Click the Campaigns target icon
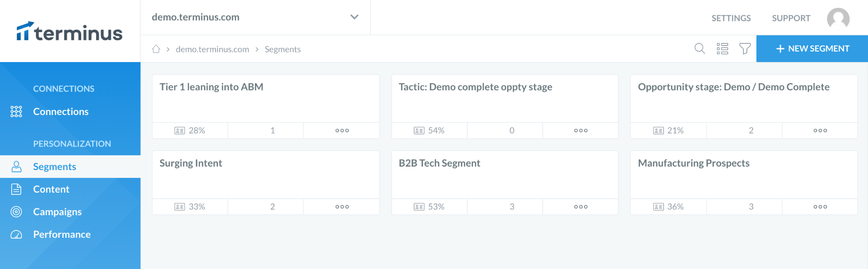This screenshot has height=269, width=868. 16,212
